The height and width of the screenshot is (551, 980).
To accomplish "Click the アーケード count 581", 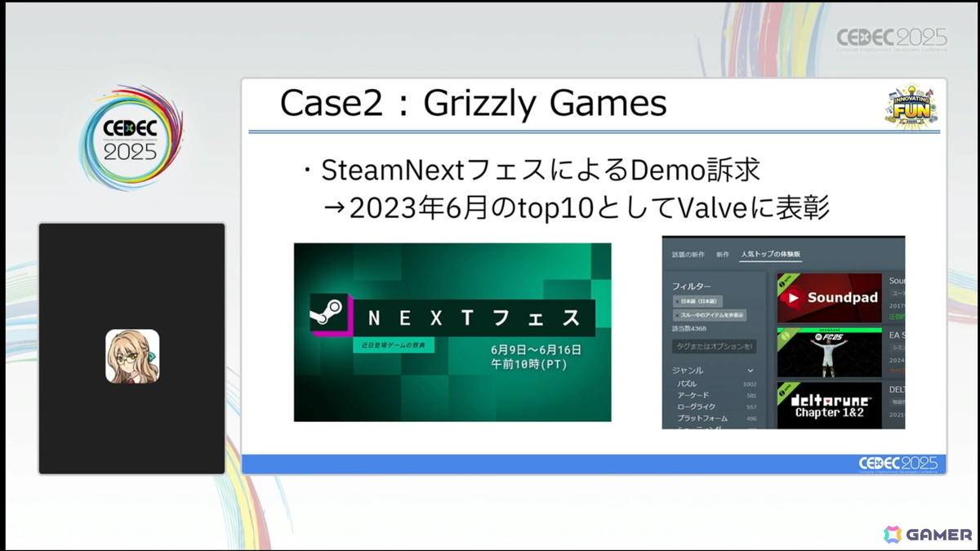I will point(751,395).
